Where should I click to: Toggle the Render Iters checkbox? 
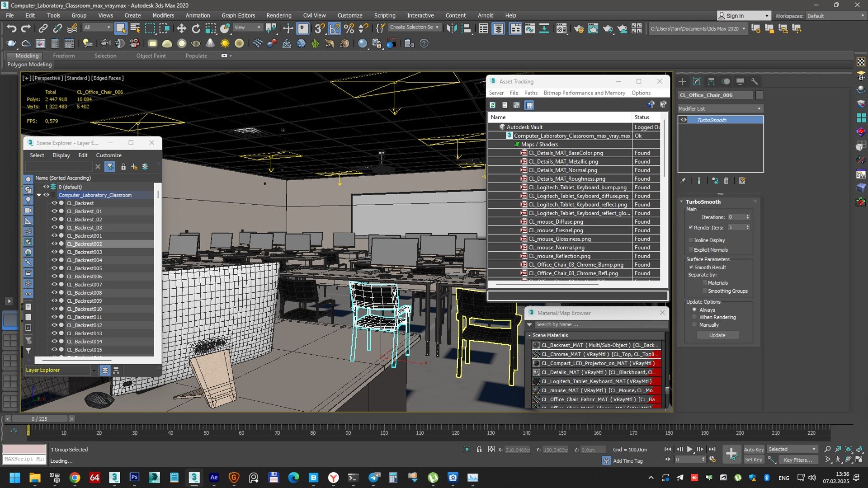coord(691,228)
